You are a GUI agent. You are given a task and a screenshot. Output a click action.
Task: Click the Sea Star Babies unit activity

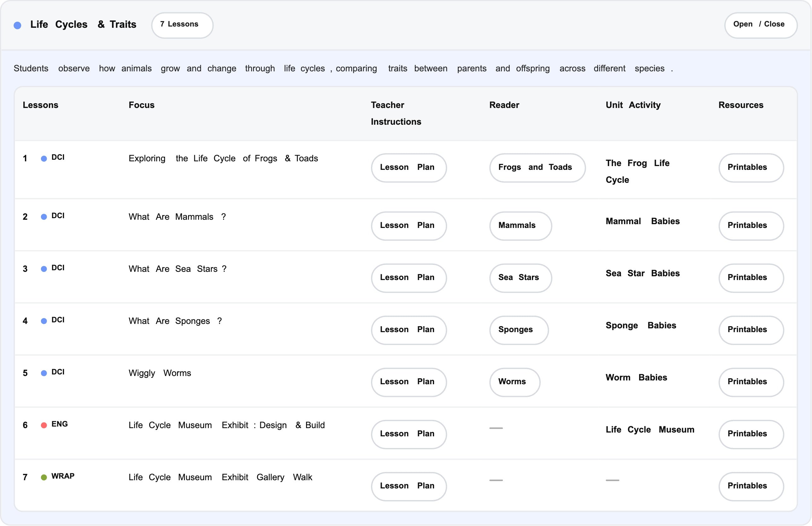coord(642,273)
